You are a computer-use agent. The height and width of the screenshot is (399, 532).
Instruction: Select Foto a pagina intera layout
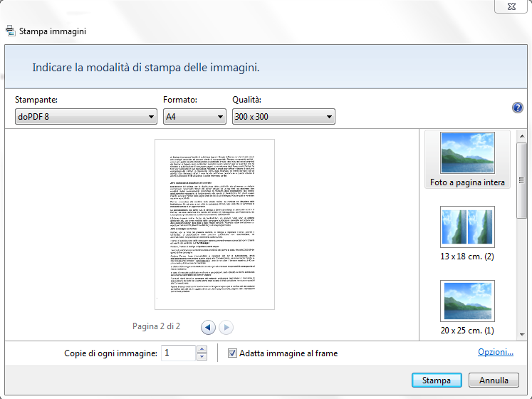tap(467, 160)
